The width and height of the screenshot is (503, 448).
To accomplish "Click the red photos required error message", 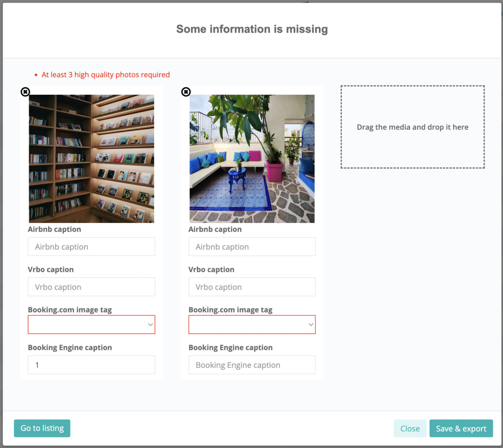I will point(106,75).
